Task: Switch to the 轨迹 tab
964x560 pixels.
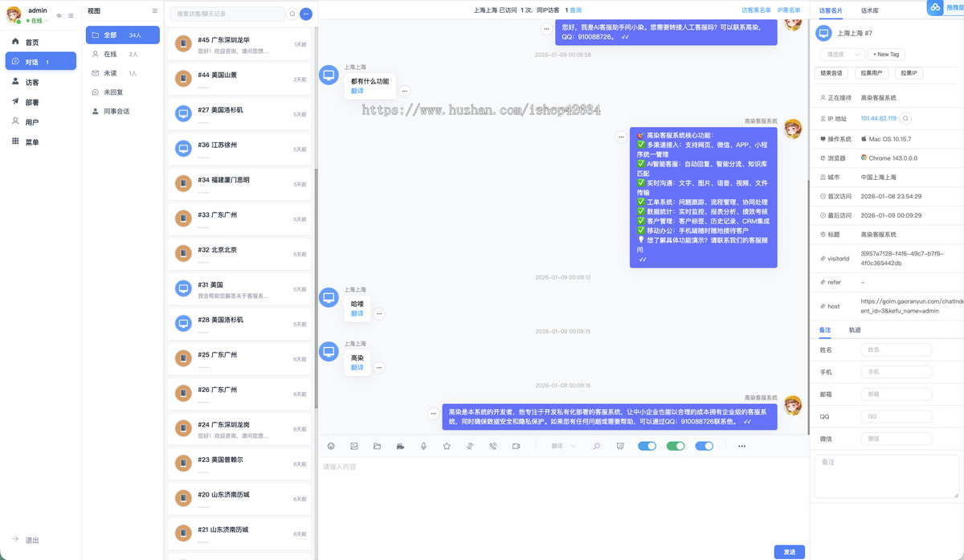Action: [x=855, y=330]
